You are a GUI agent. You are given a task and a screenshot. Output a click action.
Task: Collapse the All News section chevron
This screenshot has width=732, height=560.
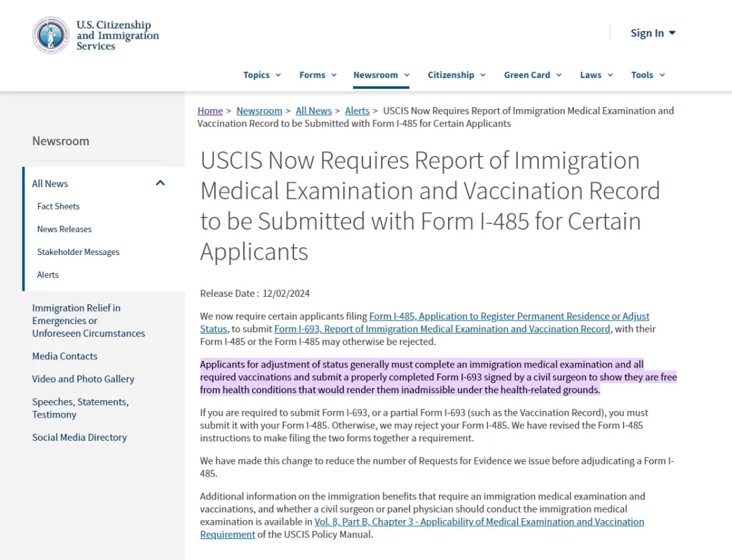click(x=160, y=183)
